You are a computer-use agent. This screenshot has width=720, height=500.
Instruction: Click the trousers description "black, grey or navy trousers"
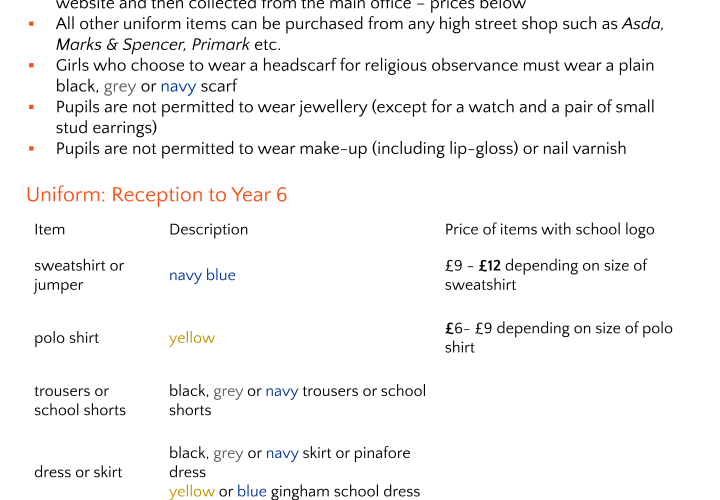tap(296, 391)
